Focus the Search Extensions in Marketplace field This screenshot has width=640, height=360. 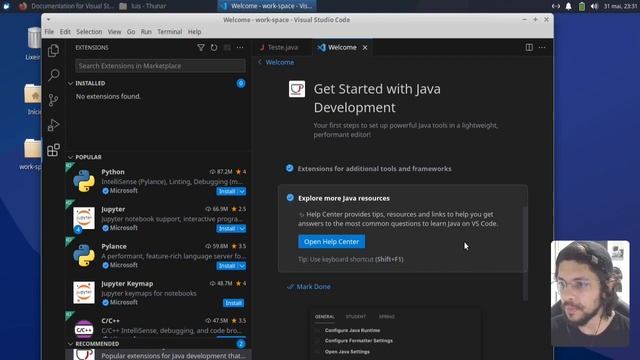[160, 66]
